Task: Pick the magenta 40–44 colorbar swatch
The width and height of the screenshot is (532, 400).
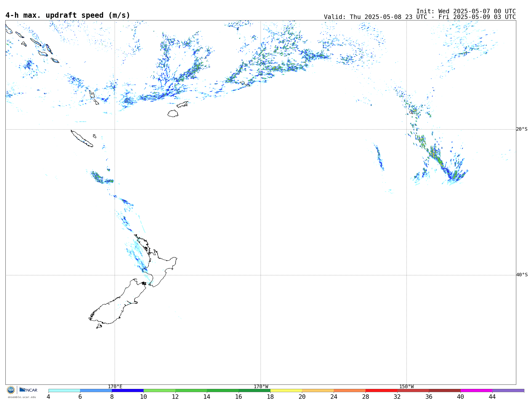Action: pyautogui.click(x=477, y=391)
